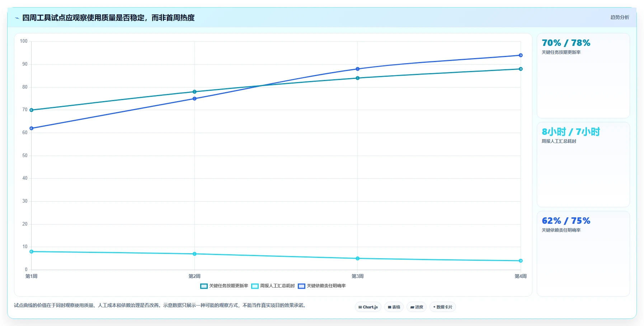Click the 趋势分析 tag in the header
Image resolution: width=644 pixels, height=326 pixels.
click(620, 17)
